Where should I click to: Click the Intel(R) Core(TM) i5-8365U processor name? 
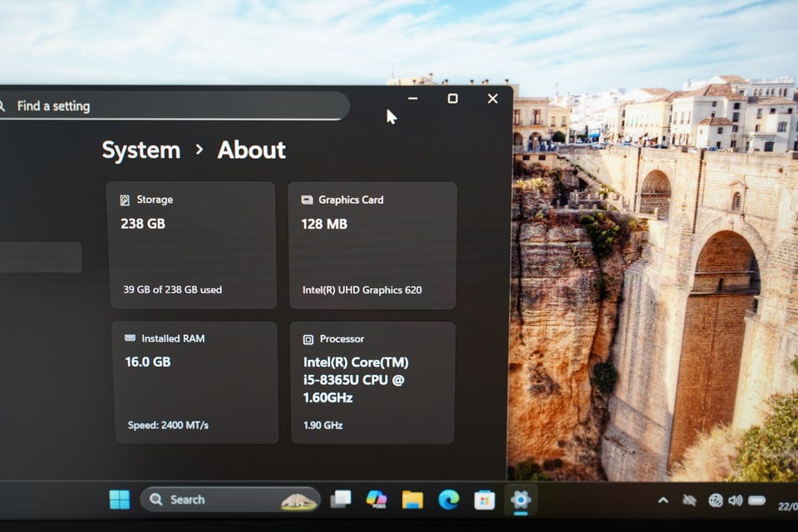pyautogui.click(x=356, y=380)
